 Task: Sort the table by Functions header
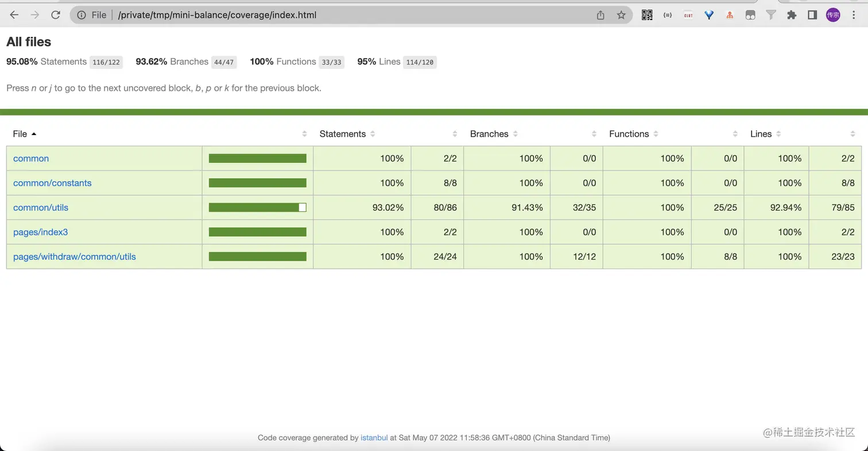(x=634, y=134)
